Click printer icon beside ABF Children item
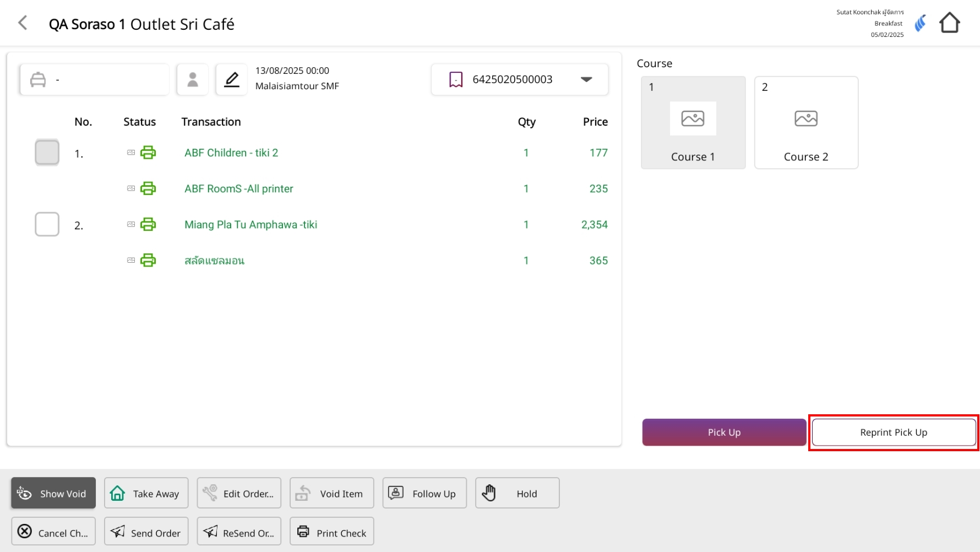Image resolution: width=980 pixels, height=552 pixels. coord(148,153)
